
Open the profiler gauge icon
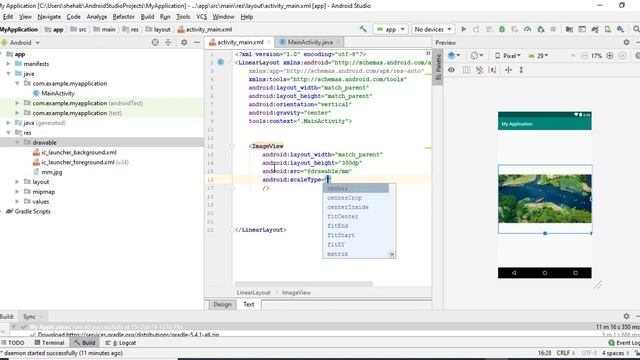click(x=528, y=29)
